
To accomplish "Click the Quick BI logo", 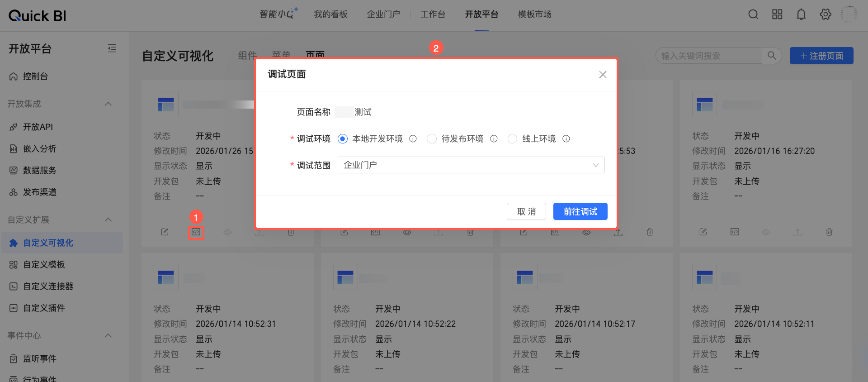I will [37, 16].
